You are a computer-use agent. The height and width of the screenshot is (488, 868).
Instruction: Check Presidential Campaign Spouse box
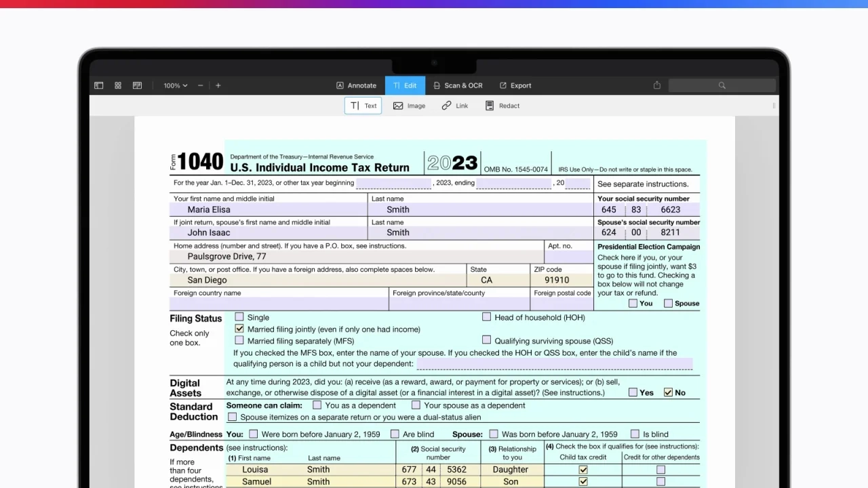(x=668, y=304)
